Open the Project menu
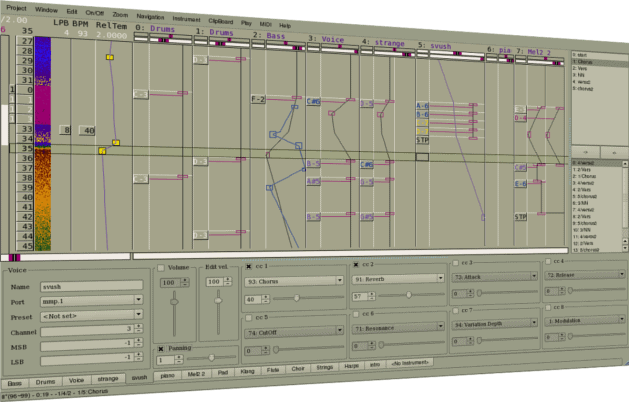 point(17,8)
